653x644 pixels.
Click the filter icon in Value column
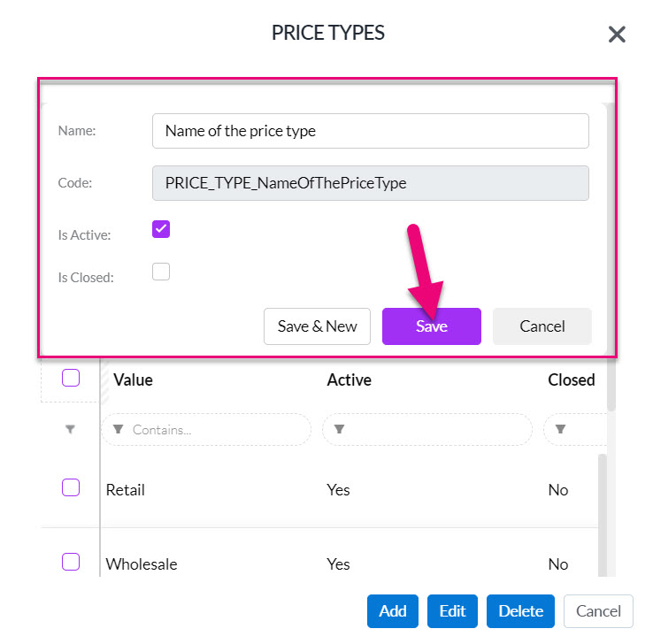coord(119,429)
